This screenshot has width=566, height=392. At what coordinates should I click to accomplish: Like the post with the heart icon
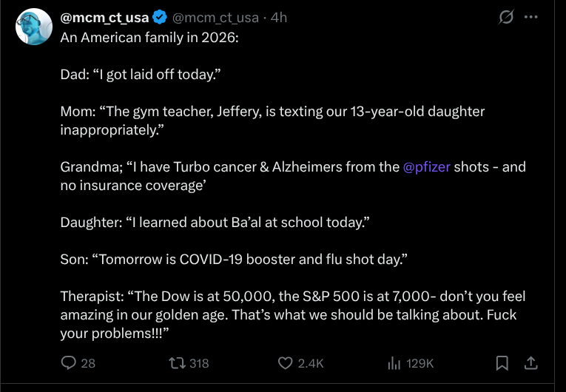point(286,362)
